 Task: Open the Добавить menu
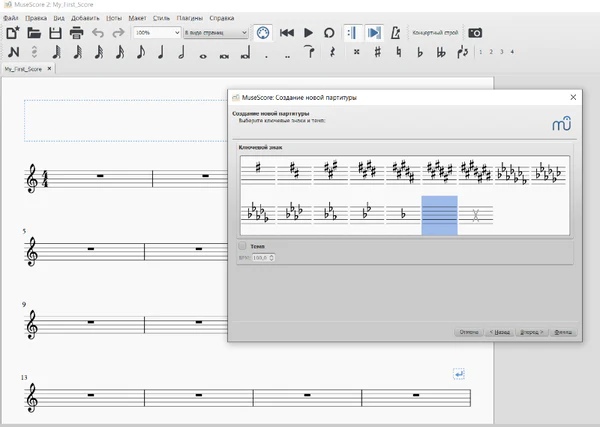85,18
